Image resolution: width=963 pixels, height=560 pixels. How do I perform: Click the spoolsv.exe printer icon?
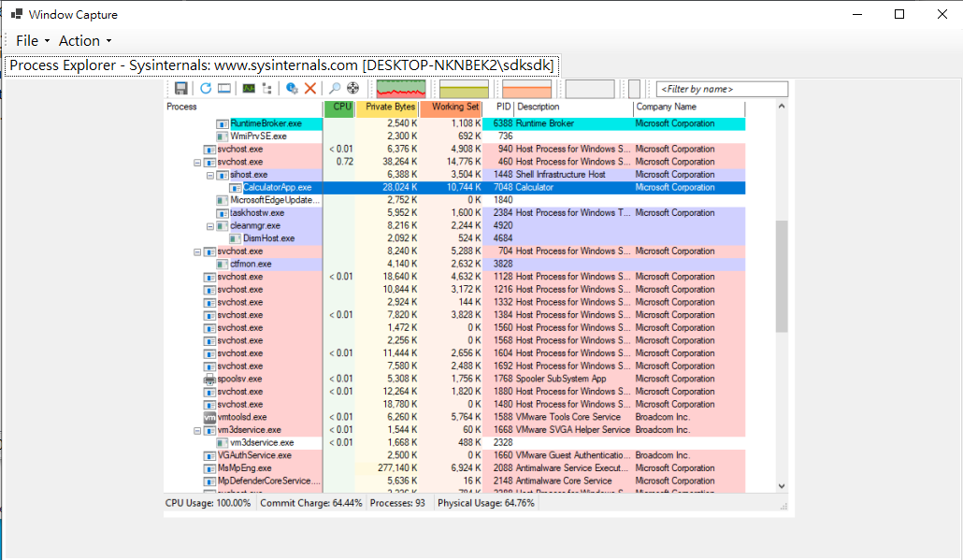pos(209,380)
